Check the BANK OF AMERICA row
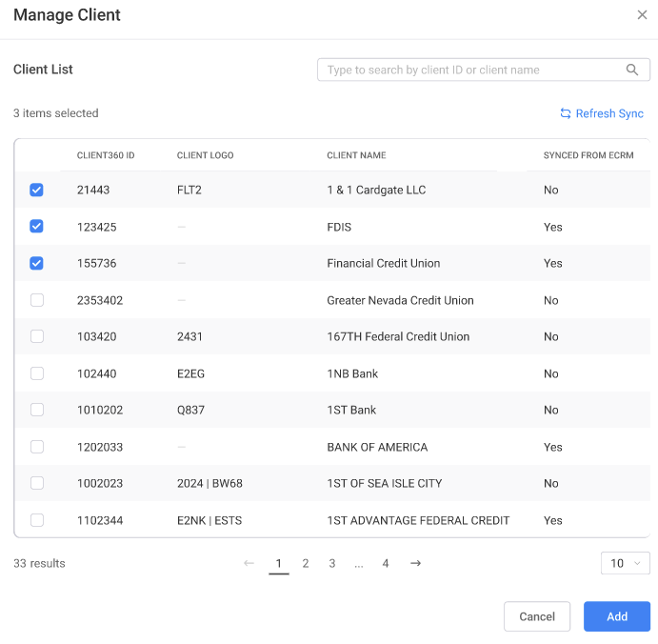Viewport: 658px width, 644px height. click(x=37, y=447)
